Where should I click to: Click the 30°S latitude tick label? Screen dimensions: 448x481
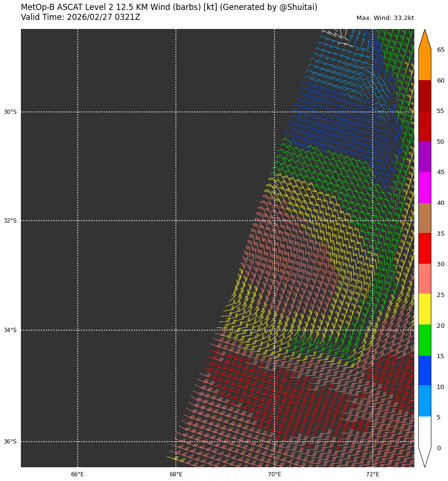pyautogui.click(x=10, y=112)
